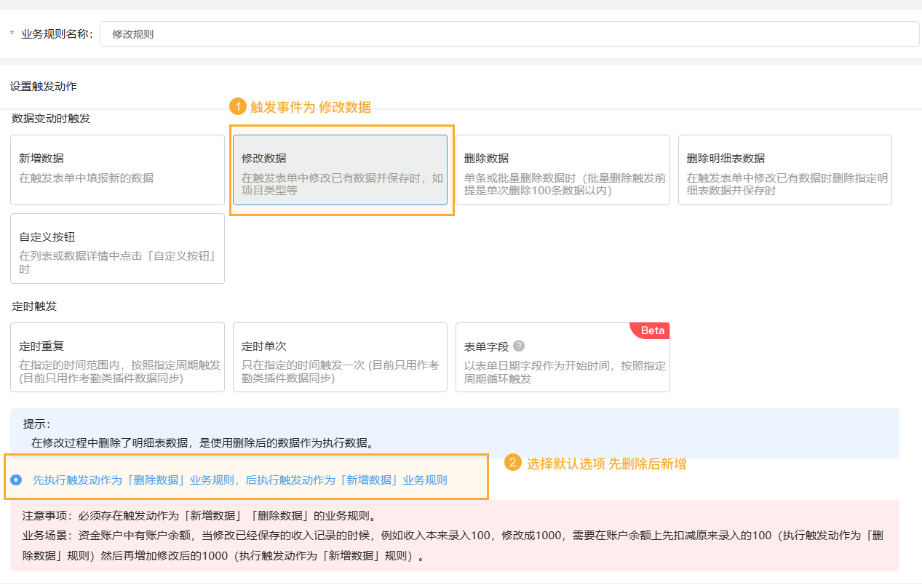Viewport: 922px width, 588px height.
Task: Click the 定时触发 group label
Action: [34, 306]
